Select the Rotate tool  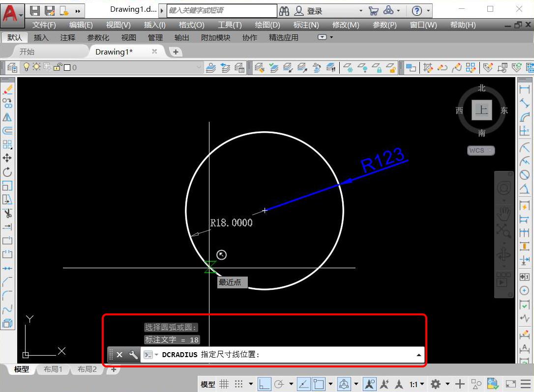7,172
